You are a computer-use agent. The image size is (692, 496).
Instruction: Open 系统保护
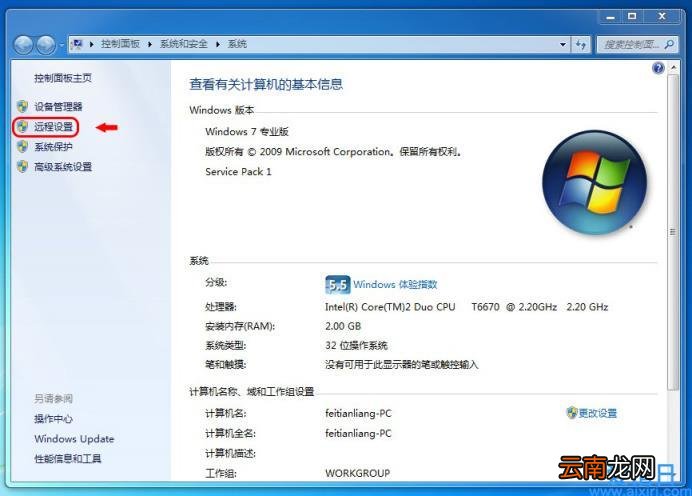click(53, 147)
